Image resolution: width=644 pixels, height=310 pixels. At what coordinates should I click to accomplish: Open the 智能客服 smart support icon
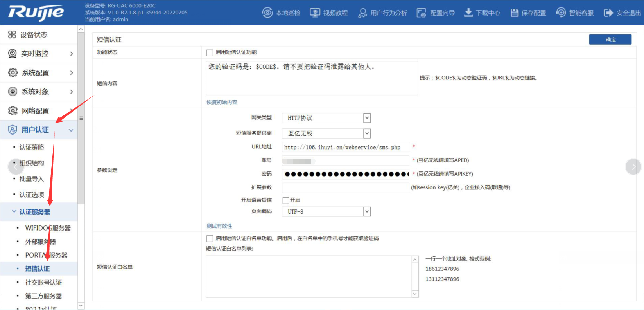coord(561,13)
